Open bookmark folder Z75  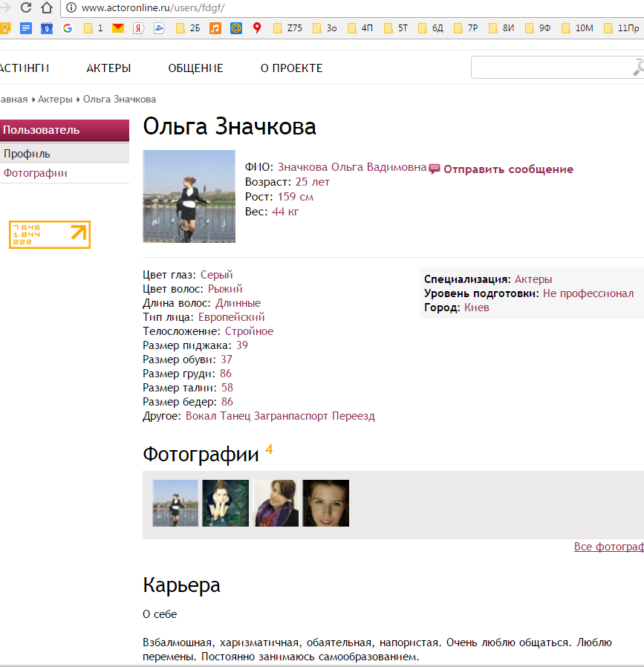(287, 28)
